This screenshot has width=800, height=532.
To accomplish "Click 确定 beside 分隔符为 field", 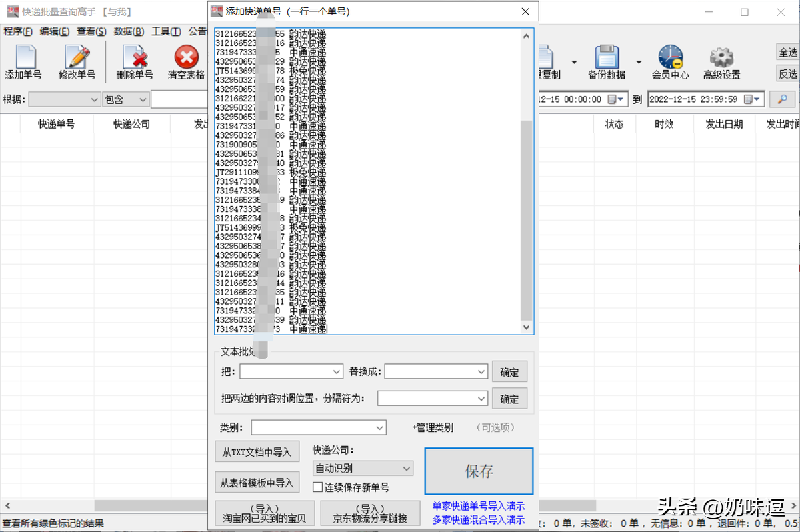I will (x=509, y=399).
